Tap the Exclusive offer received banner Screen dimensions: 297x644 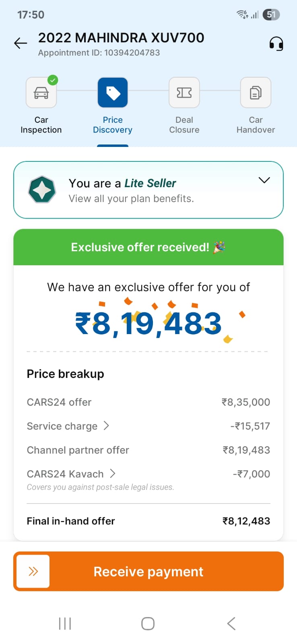pos(148,247)
